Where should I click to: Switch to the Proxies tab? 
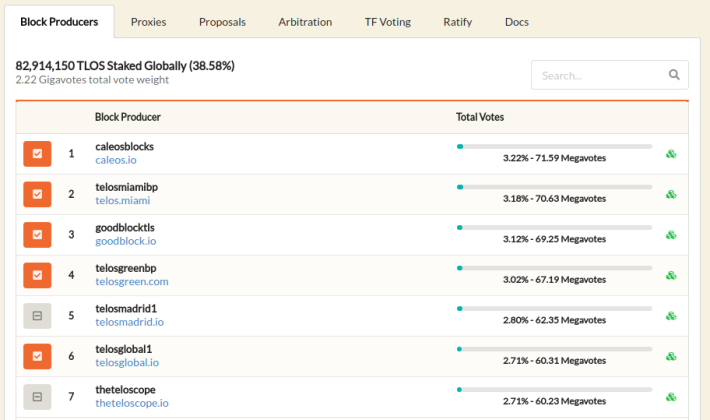[x=149, y=21]
